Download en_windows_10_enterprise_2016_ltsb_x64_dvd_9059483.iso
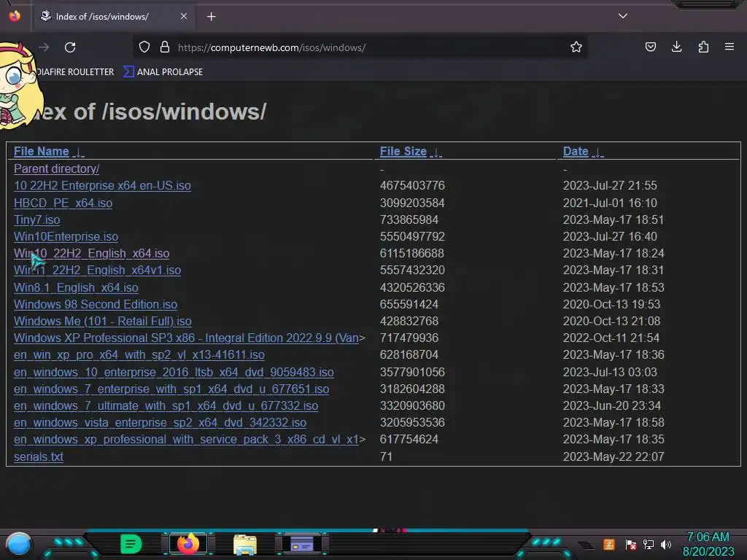This screenshot has width=747, height=560. [174, 372]
